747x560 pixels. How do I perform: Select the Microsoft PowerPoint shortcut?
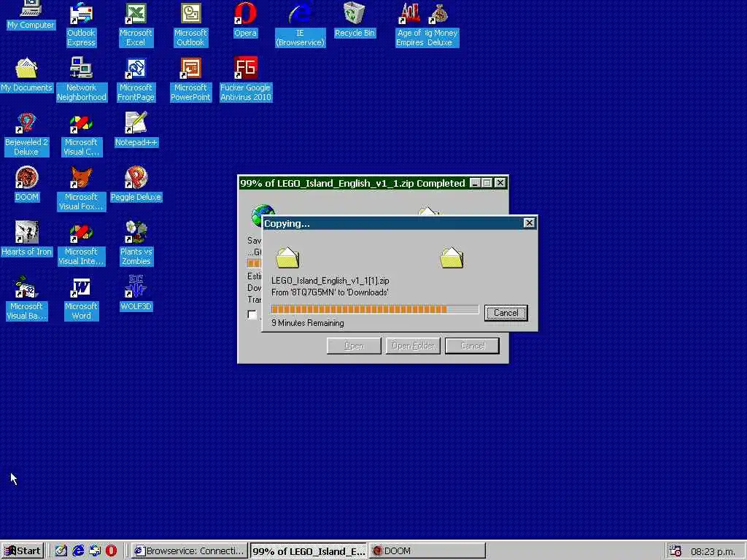[x=190, y=79]
